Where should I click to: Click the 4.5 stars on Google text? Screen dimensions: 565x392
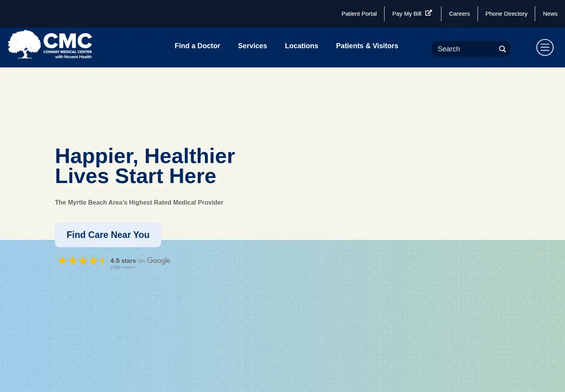[140, 261]
